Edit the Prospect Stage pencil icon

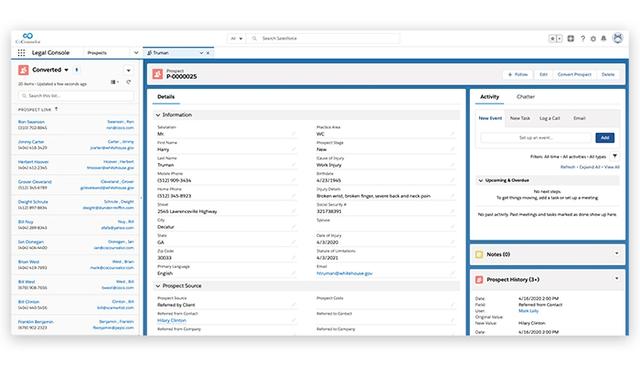pyautogui.click(x=452, y=149)
